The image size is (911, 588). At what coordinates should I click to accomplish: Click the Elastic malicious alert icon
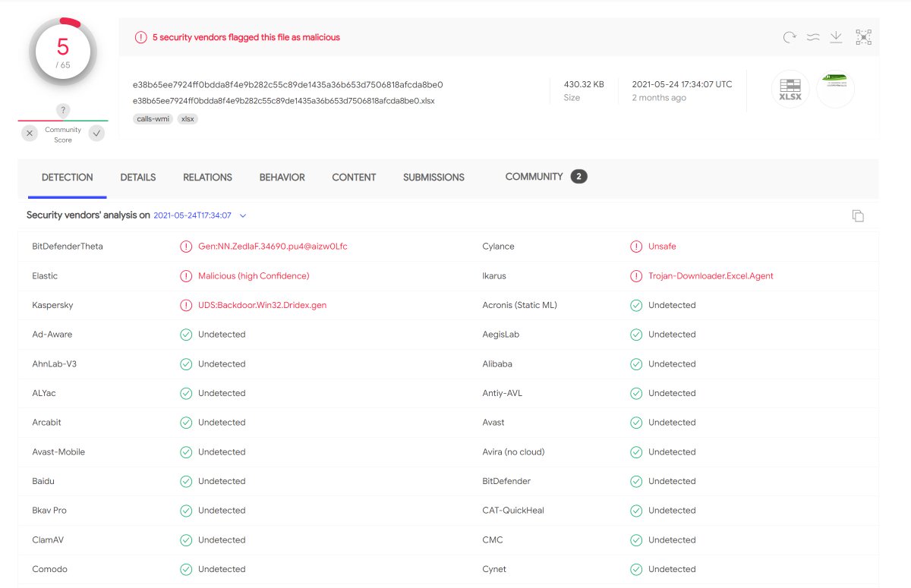[186, 276]
